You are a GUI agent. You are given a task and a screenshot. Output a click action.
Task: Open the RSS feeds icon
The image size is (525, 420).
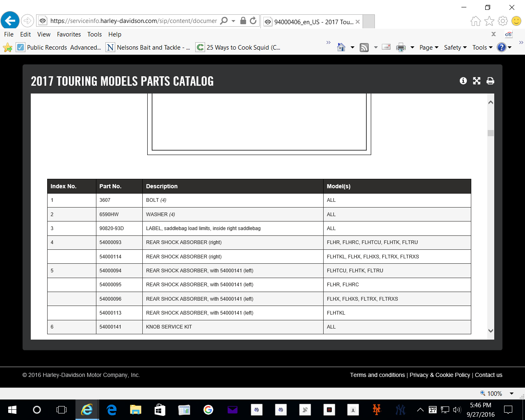point(364,48)
